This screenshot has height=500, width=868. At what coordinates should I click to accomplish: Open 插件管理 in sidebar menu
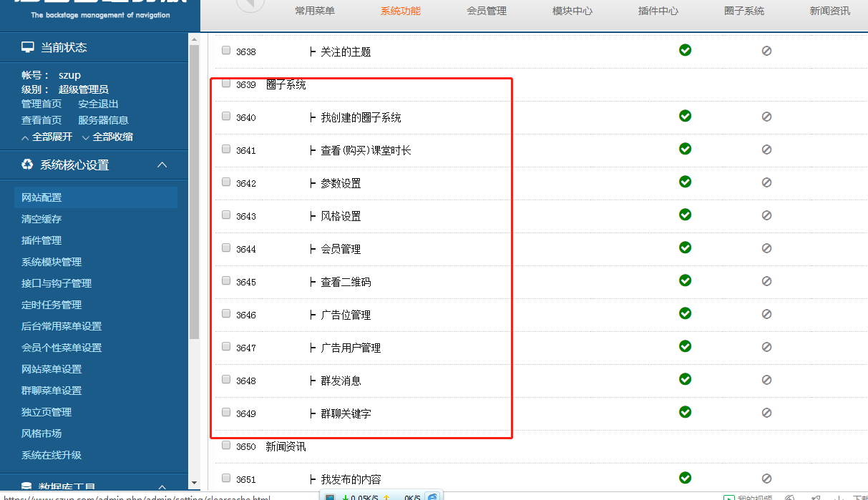pos(42,240)
